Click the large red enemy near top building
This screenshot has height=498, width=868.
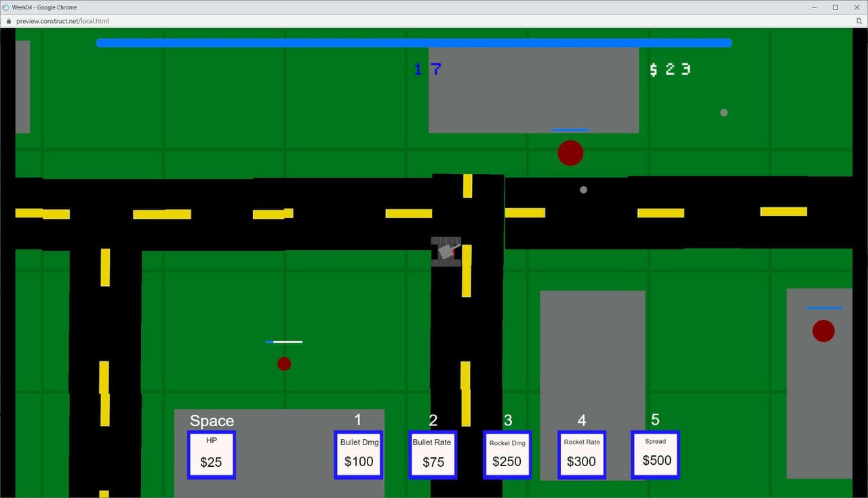pos(570,153)
